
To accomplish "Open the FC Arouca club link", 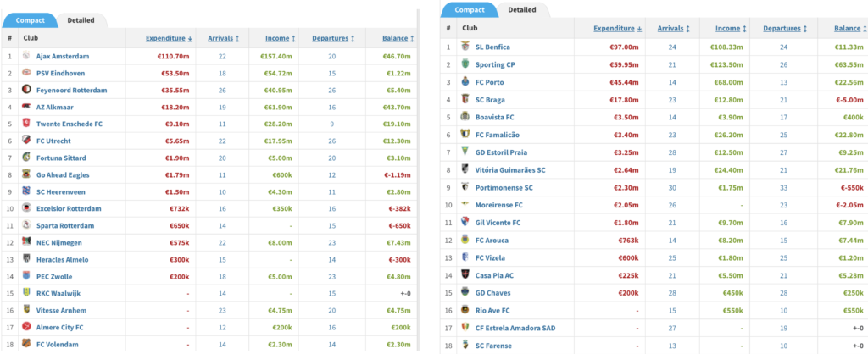I will (492, 240).
